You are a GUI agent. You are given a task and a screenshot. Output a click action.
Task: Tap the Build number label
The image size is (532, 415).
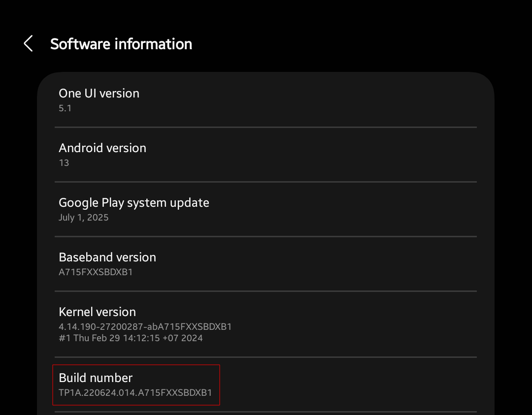[96, 378]
